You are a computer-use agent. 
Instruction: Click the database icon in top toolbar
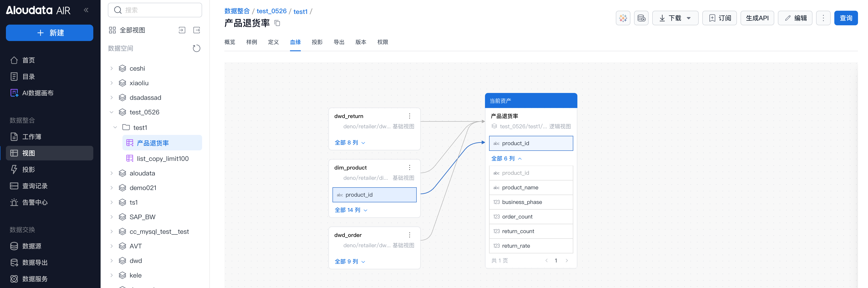pos(641,18)
